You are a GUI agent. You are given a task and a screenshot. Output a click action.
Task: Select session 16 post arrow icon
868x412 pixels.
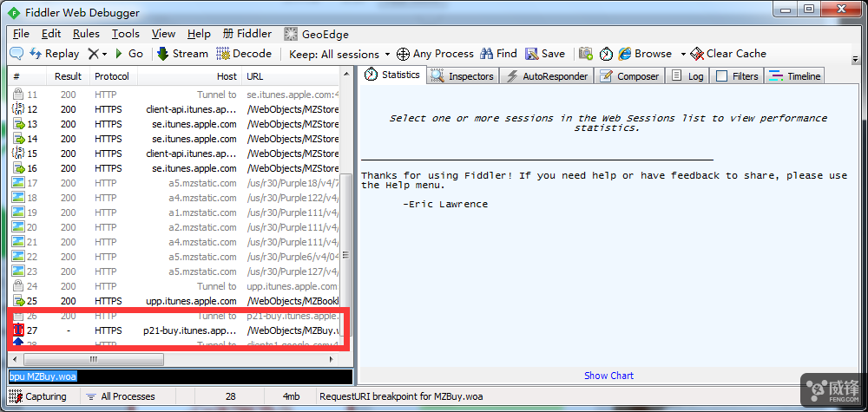click(x=18, y=168)
